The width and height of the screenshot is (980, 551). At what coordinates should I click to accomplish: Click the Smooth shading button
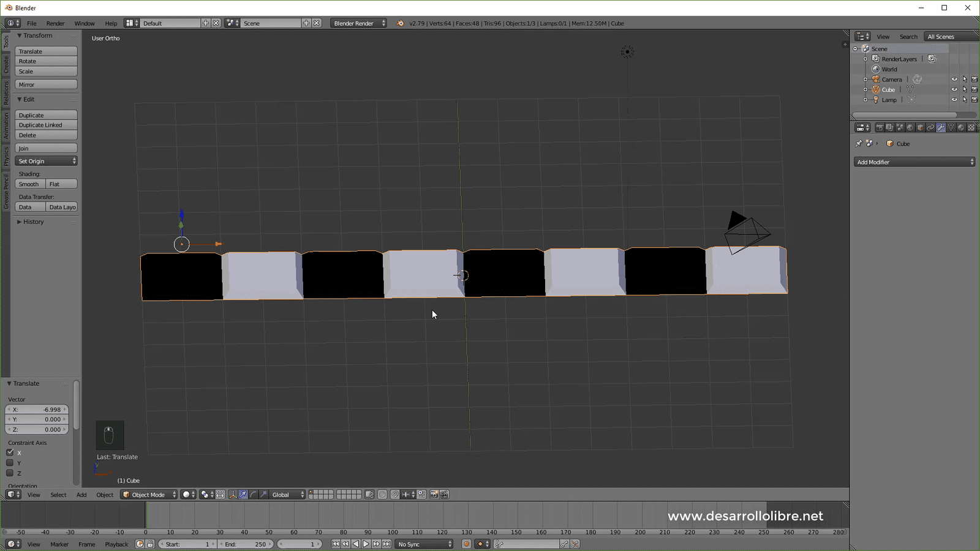click(x=30, y=184)
